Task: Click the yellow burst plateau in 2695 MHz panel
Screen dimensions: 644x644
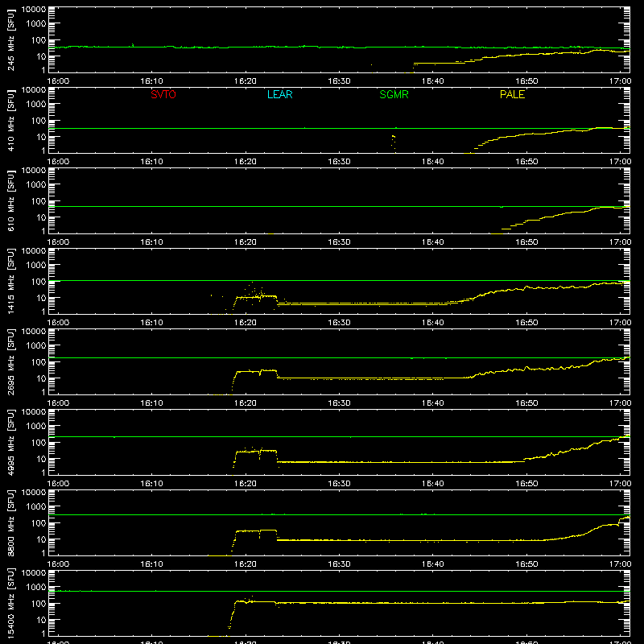Action: (x=256, y=371)
